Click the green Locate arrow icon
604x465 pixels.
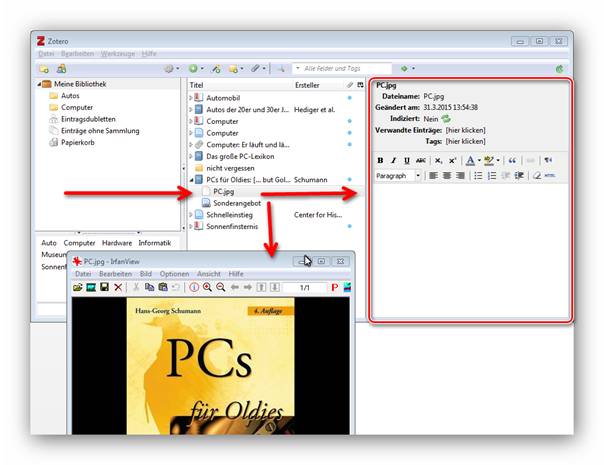[x=404, y=69]
